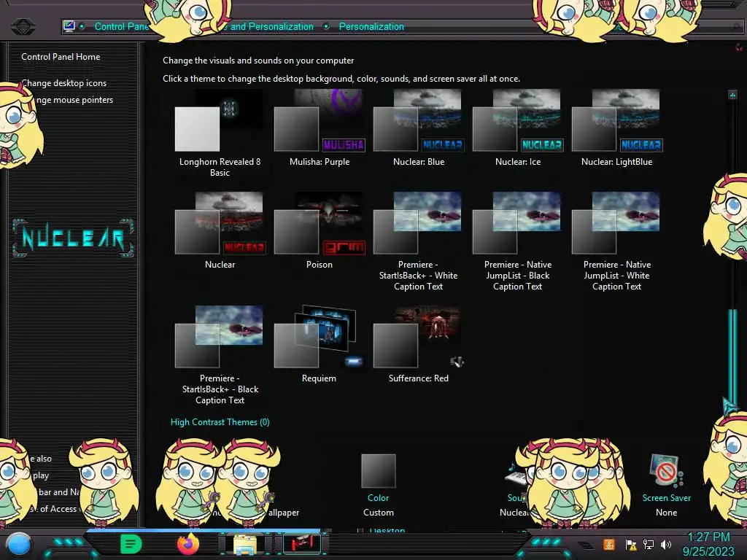This screenshot has height=560, width=747.
Task: Choose Premiere StartIsBack+ White Caption Text theme
Action: pyautogui.click(x=418, y=241)
